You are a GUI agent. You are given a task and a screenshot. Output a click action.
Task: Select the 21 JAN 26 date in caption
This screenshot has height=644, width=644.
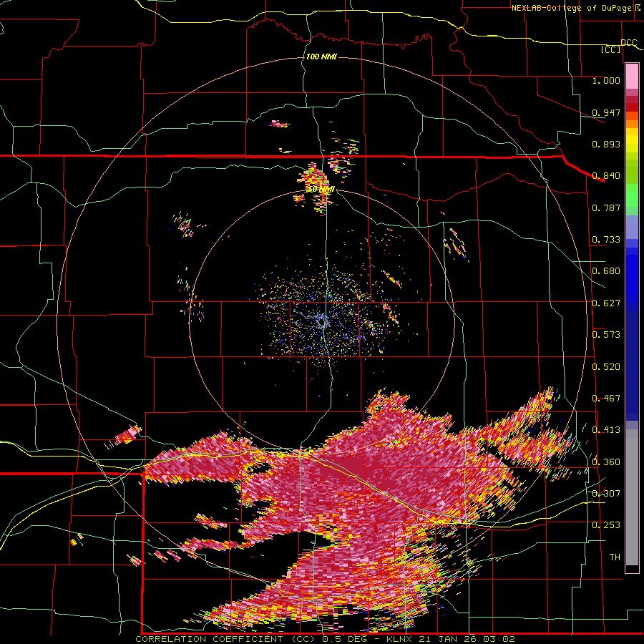coord(447,639)
